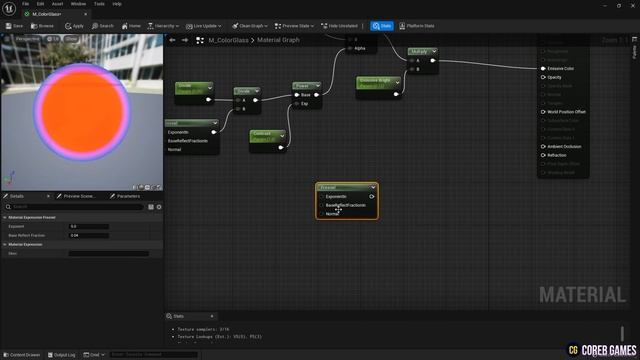Open the Asset menu
This screenshot has width=640, height=360.
[57, 4]
